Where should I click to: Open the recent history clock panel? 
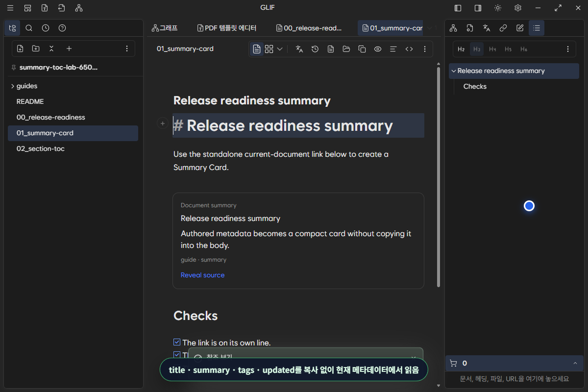(x=46, y=28)
